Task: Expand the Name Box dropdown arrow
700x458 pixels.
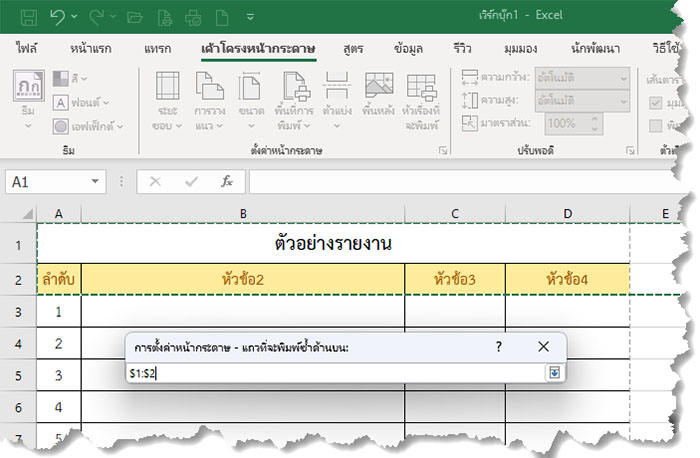Action: tap(96, 182)
